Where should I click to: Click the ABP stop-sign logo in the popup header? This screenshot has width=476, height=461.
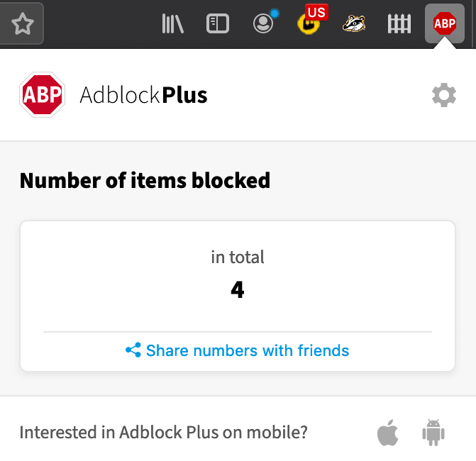pos(43,94)
